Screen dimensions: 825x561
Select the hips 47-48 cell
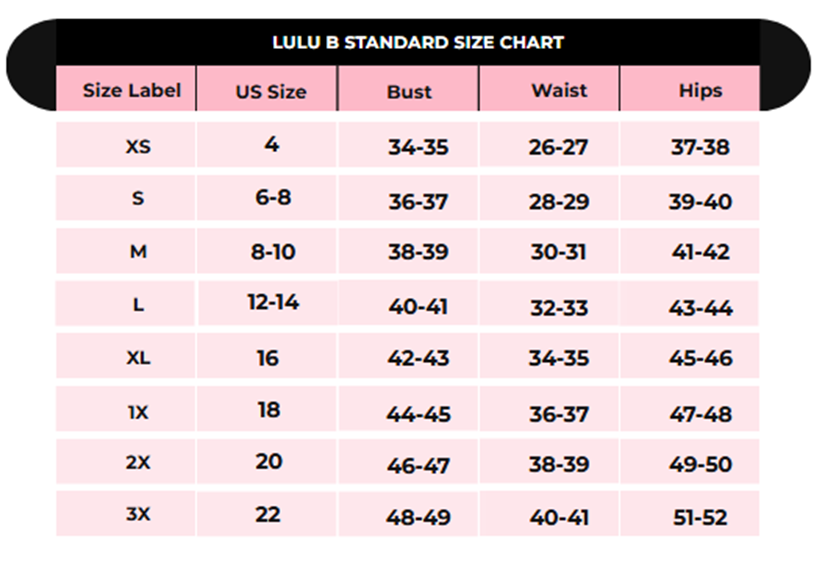[700, 414]
